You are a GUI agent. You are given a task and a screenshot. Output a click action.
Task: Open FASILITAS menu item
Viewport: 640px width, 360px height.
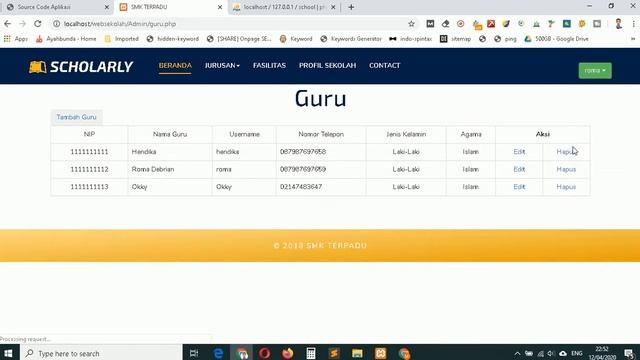[x=269, y=65]
